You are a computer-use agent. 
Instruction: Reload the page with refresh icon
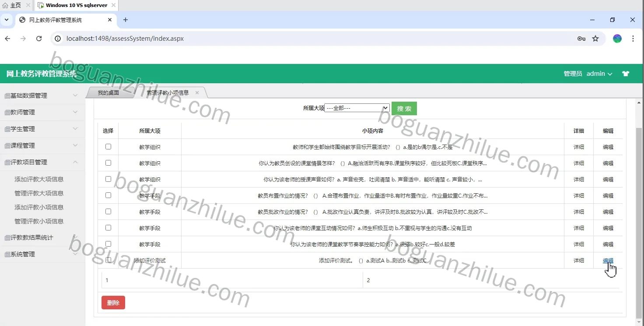coord(39,39)
